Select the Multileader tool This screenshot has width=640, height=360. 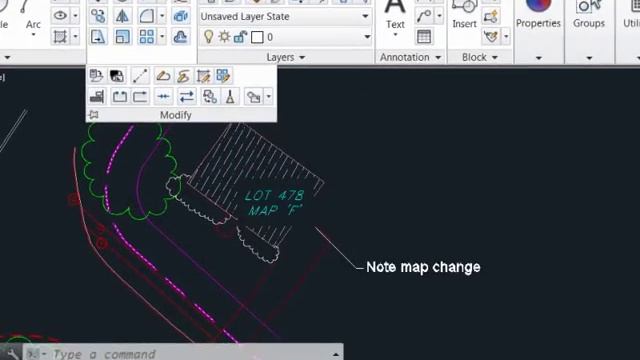[424, 16]
